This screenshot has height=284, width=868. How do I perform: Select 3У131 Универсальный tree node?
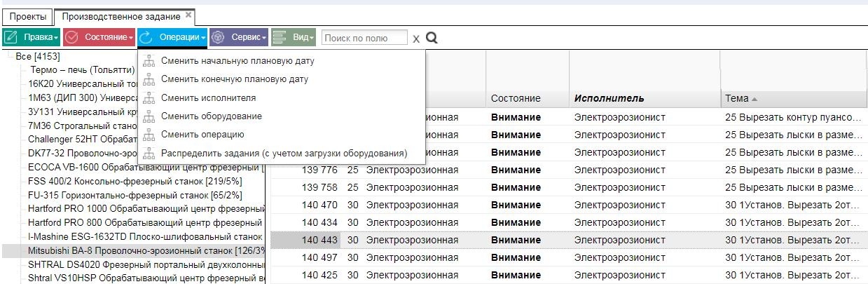tap(83, 111)
